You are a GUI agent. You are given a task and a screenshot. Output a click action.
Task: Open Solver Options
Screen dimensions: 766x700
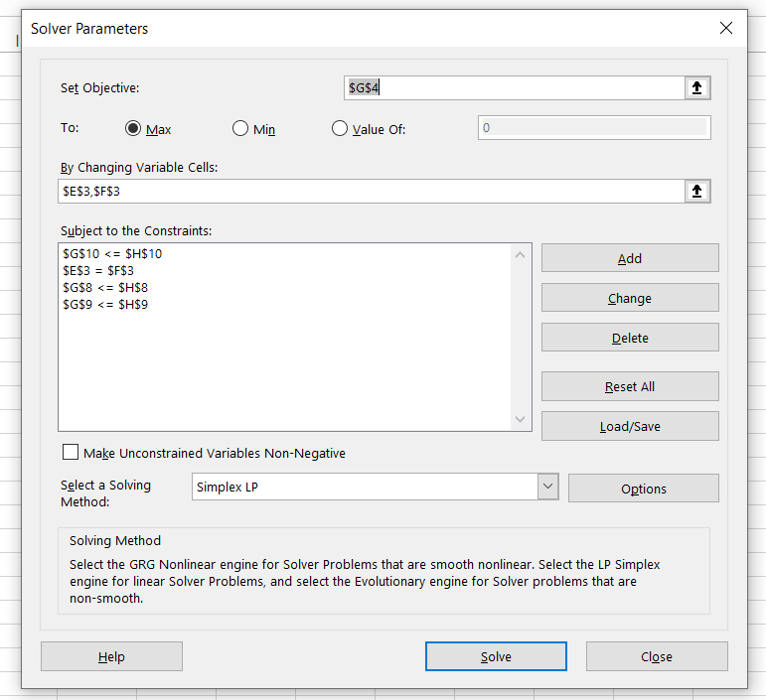643,489
